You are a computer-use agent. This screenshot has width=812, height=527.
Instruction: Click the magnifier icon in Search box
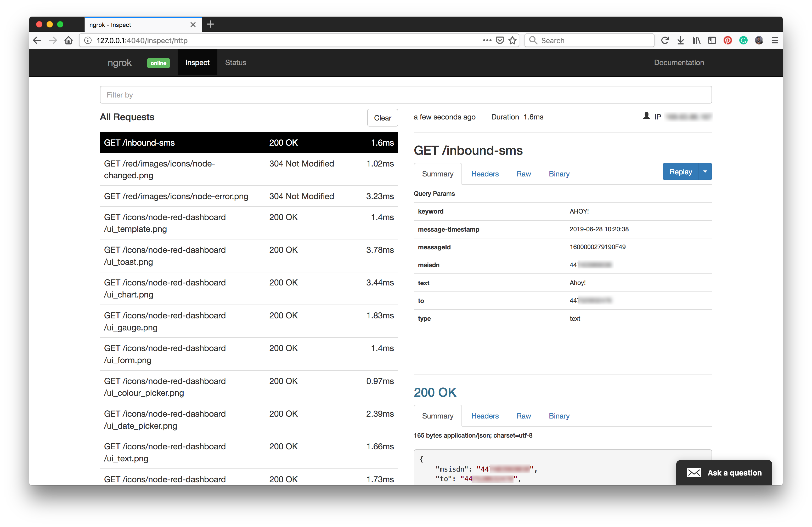[533, 40]
